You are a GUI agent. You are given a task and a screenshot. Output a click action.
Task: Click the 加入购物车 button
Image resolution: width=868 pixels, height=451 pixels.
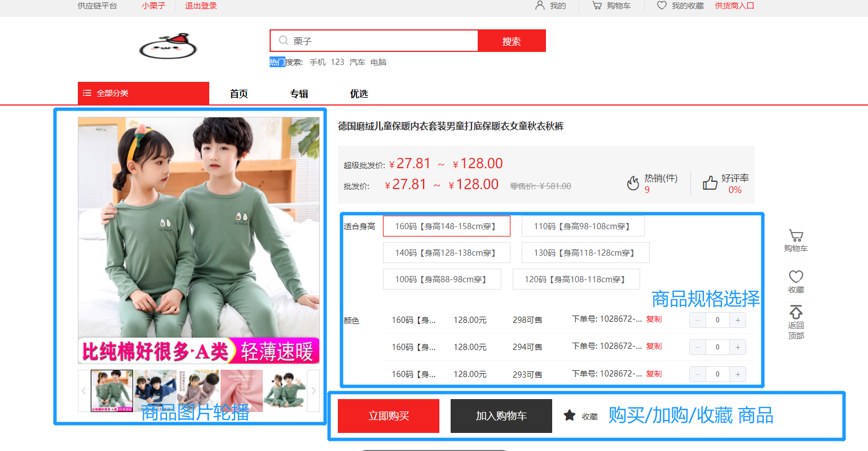coord(501,416)
